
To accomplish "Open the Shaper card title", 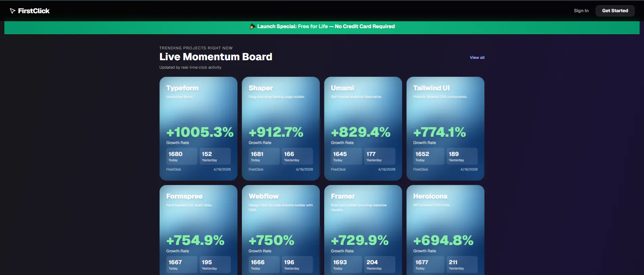I will [x=261, y=88].
